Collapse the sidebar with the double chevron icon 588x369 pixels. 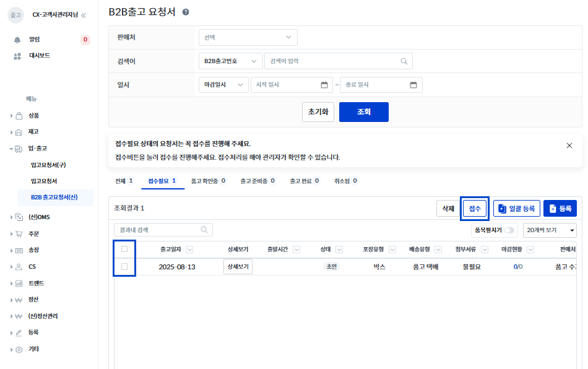(x=84, y=15)
